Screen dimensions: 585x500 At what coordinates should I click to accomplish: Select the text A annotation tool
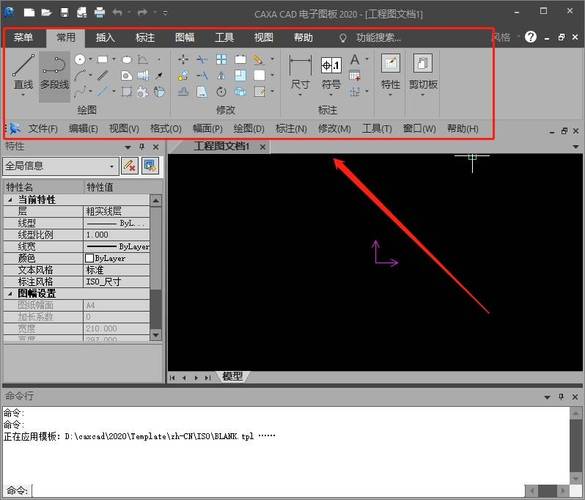[355, 59]
